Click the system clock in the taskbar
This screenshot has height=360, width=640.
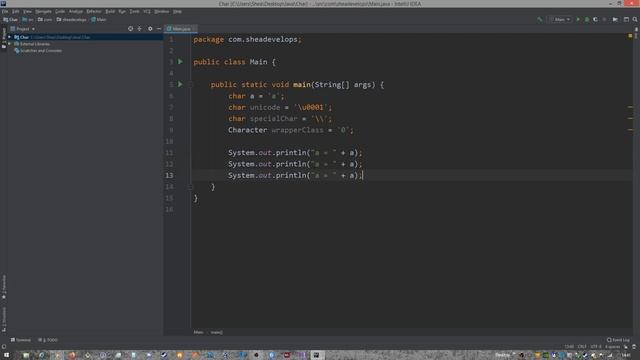point(625,355)
